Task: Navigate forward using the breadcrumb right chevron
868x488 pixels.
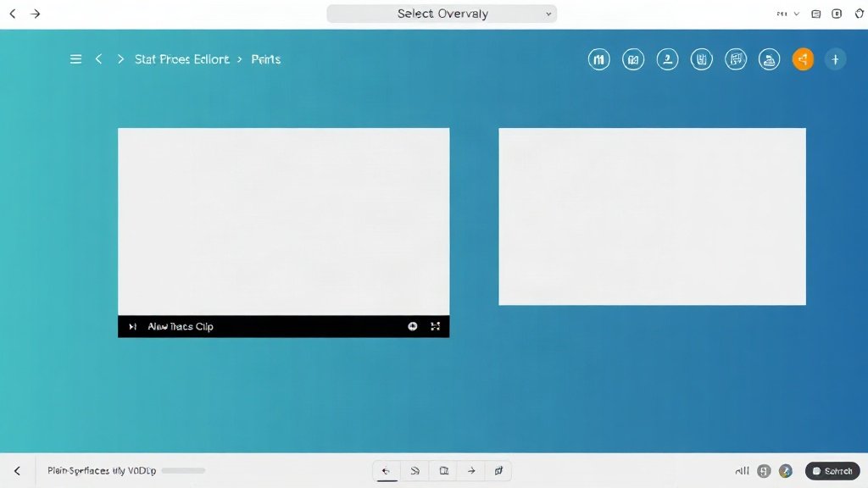Action: coord(120,59)
